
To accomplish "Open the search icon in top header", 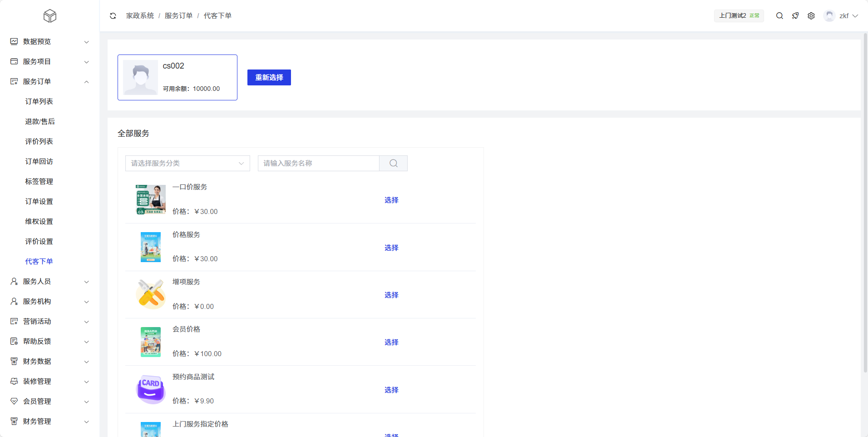I will [779, 16].
